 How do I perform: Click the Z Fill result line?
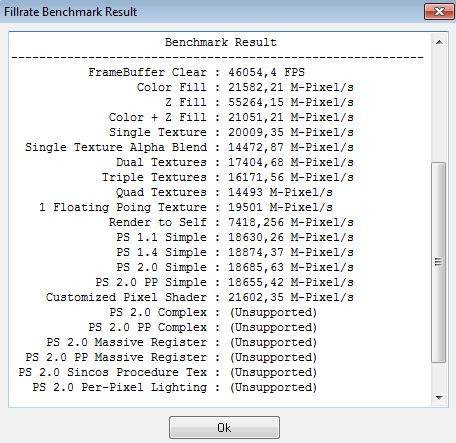(259, 102)
